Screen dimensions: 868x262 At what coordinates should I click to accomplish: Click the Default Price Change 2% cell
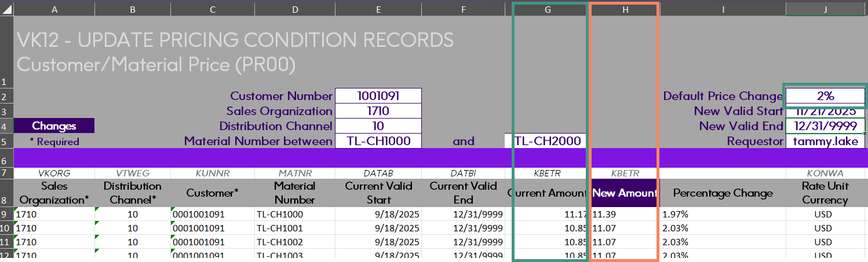[x=825, y=96]
